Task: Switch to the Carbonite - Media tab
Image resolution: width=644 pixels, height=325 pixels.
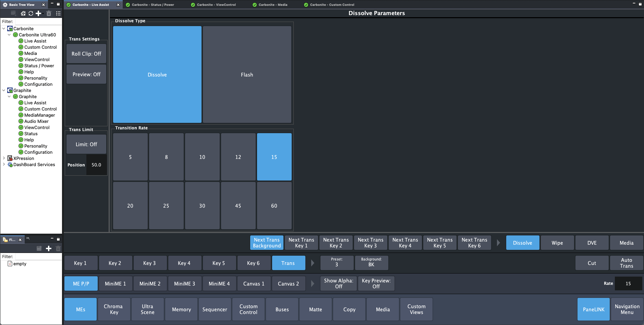Action: pos(273,5)
